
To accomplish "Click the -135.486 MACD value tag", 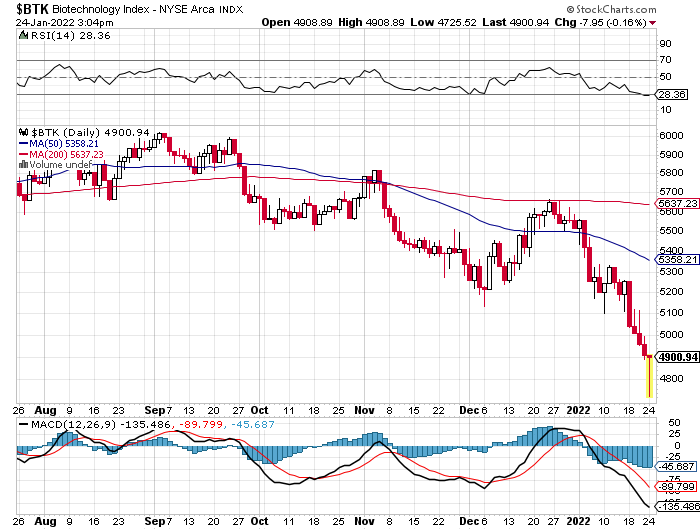I will (x=678, y=508).
